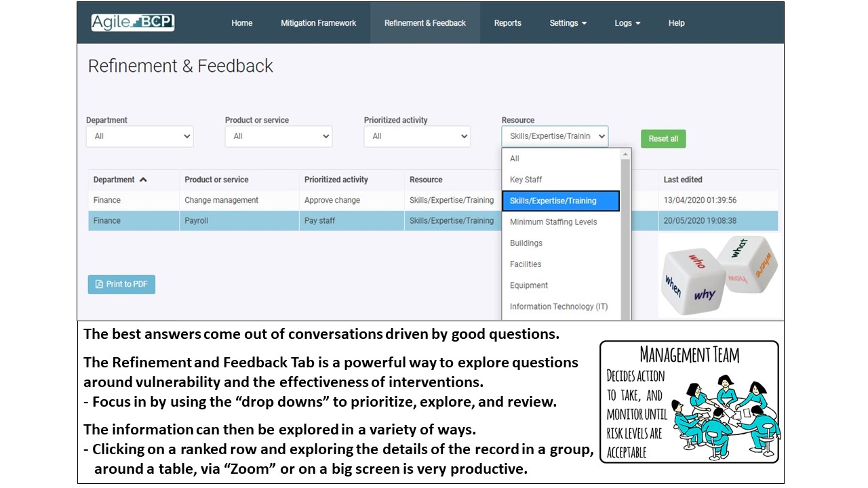
Task: Expand the Prioritized activity dropdown
Action: coord(417,136)
